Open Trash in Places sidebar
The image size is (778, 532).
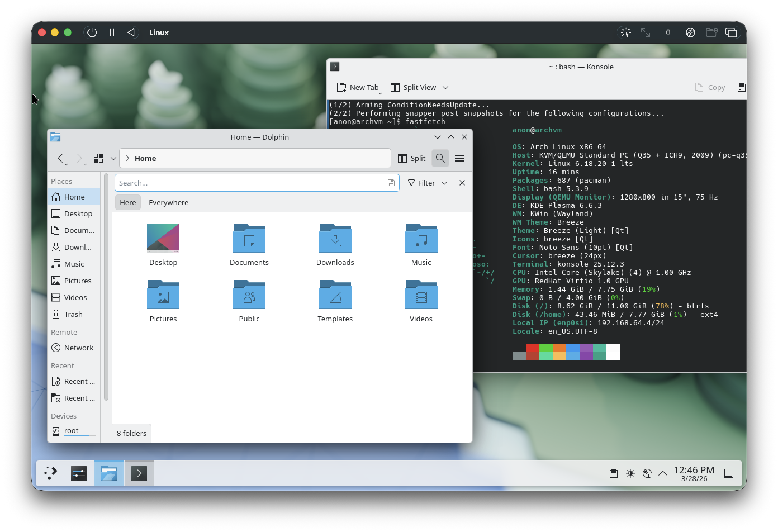coord(73,314)
